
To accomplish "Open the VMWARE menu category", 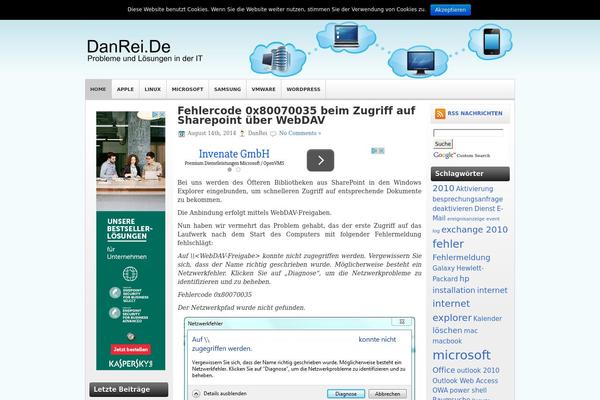I will tap(264, 89).
